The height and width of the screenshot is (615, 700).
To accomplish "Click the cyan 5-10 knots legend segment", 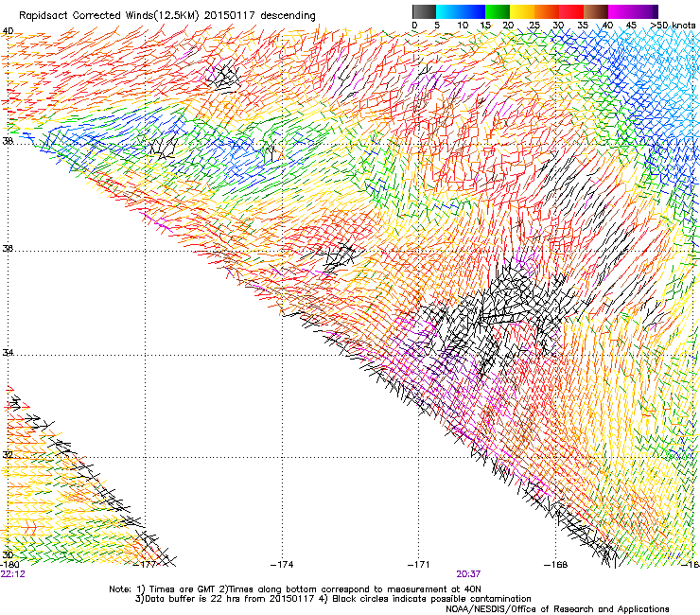I will click(448, 11).
